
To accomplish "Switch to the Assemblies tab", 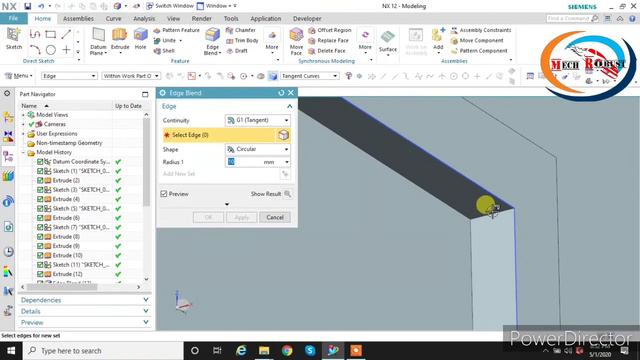I will click(x=78, y=18).
